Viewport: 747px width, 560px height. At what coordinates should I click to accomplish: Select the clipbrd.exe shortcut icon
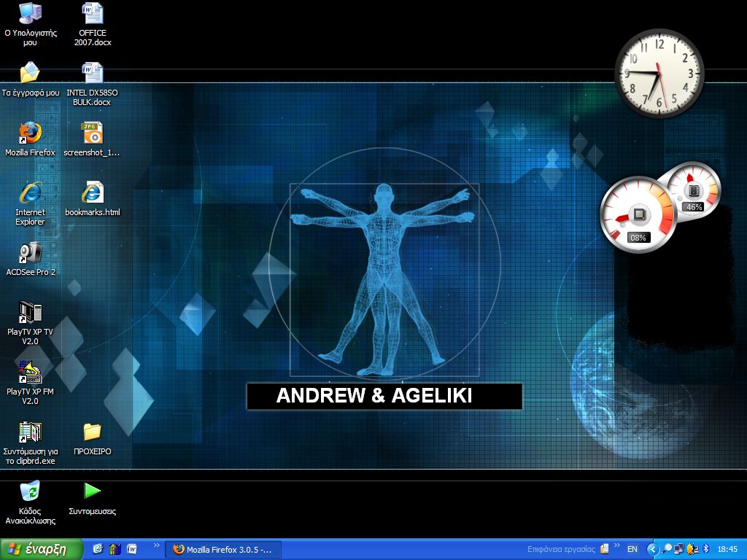pos(30,443)
